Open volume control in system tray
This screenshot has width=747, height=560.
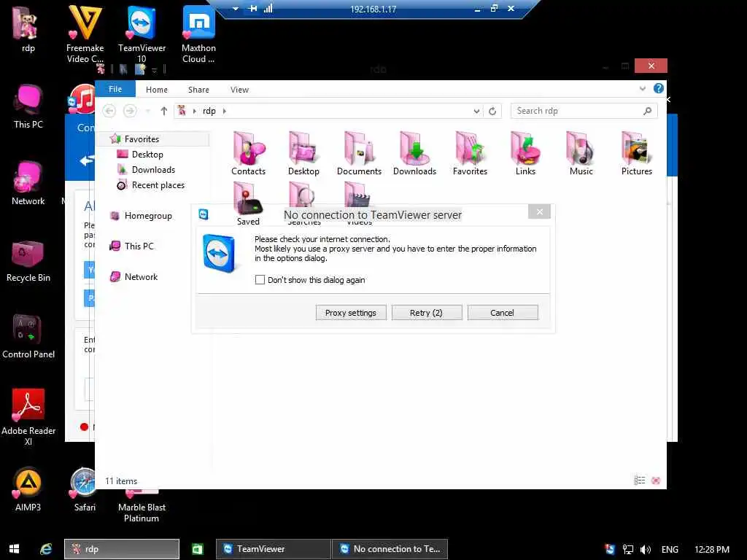(646, 550)
